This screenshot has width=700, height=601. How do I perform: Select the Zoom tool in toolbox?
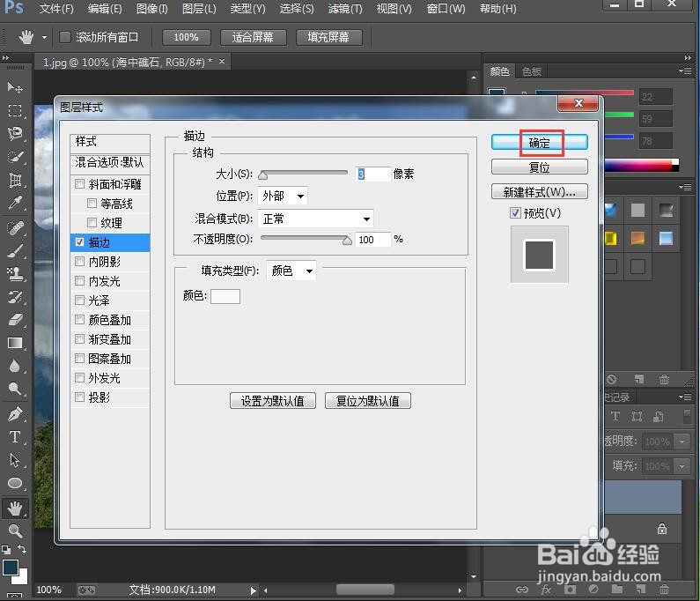click(x=15, y=531)
